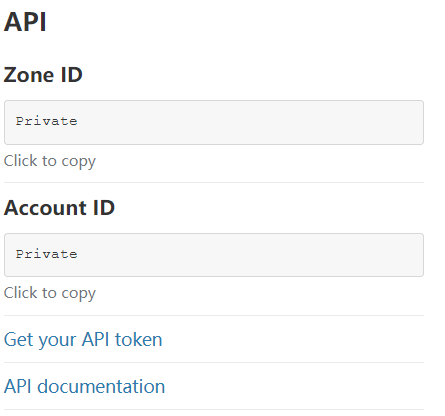Open the API documentation link
Screen dimensions: 445x416
tap(84, 387)
